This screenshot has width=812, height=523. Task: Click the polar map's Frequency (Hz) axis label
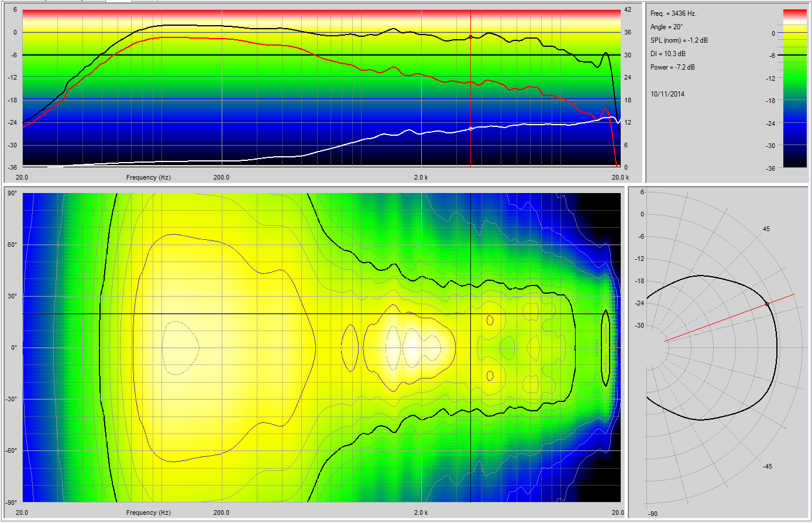click(x=149, y=512)
